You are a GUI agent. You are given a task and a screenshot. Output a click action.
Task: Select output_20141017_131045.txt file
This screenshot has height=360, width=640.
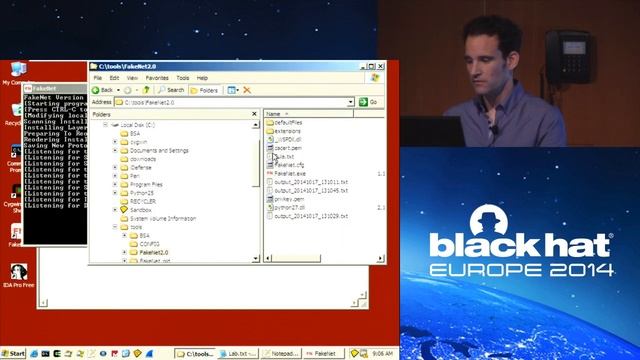coord(307,191)
